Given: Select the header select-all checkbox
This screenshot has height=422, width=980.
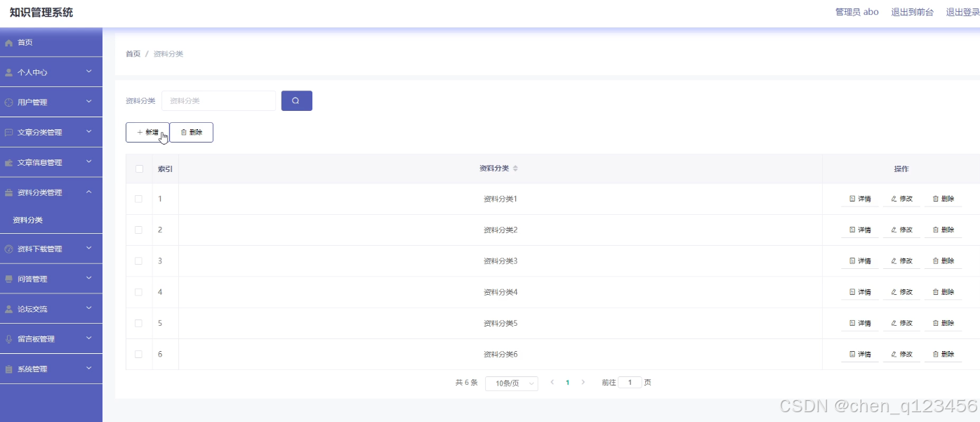Looking at the screenshot, I should tap(139, 169).
